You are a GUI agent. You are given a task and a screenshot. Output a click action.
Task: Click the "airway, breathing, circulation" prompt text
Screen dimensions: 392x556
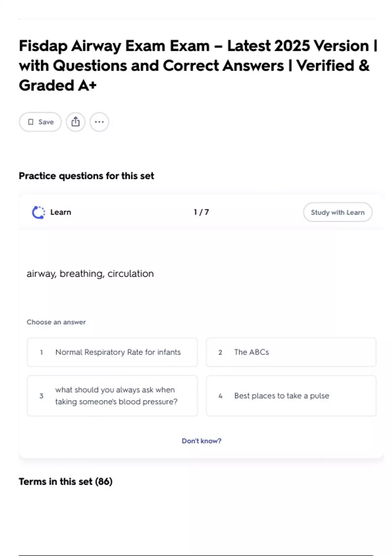(90, 273)
